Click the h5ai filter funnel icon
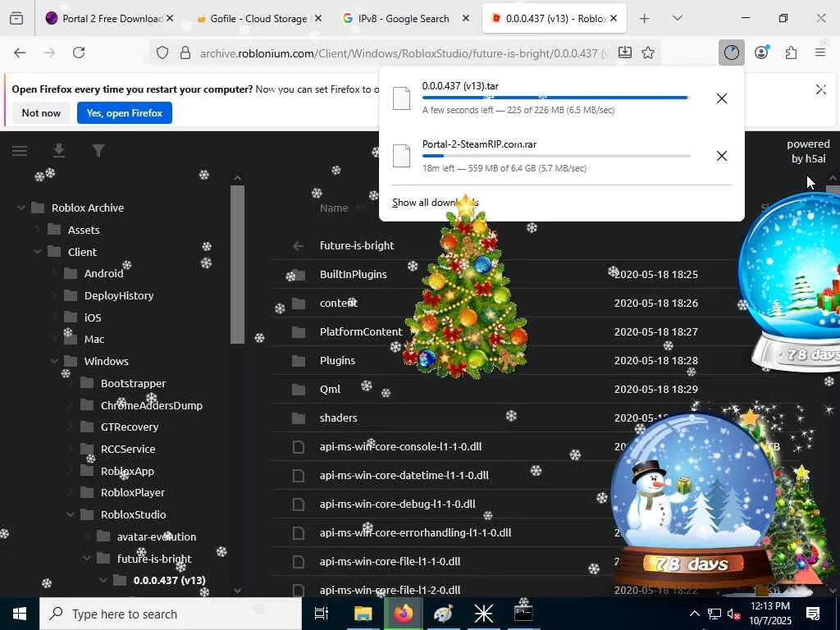840x630 pixels. click(98, 151)
